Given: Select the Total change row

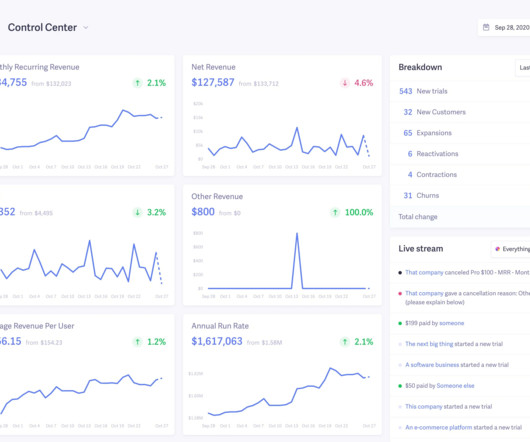Looking at the screenshot, I should pos(460,217).
